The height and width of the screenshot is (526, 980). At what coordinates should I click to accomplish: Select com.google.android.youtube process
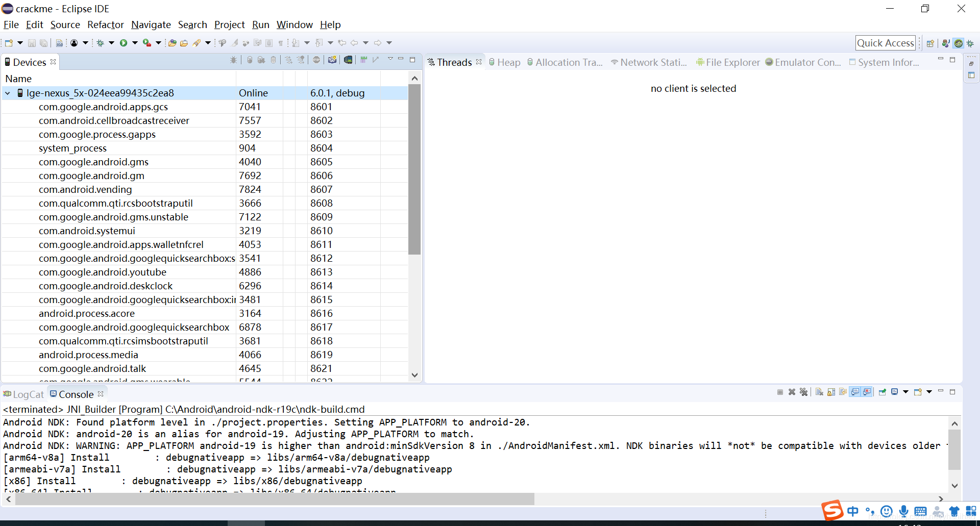tap(204, 272)
